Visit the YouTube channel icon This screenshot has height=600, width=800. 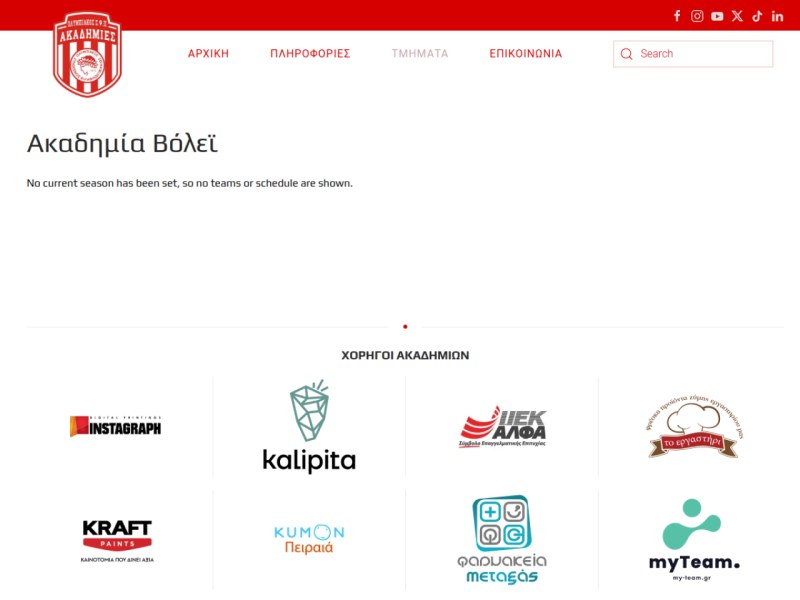tap(717, 16)
